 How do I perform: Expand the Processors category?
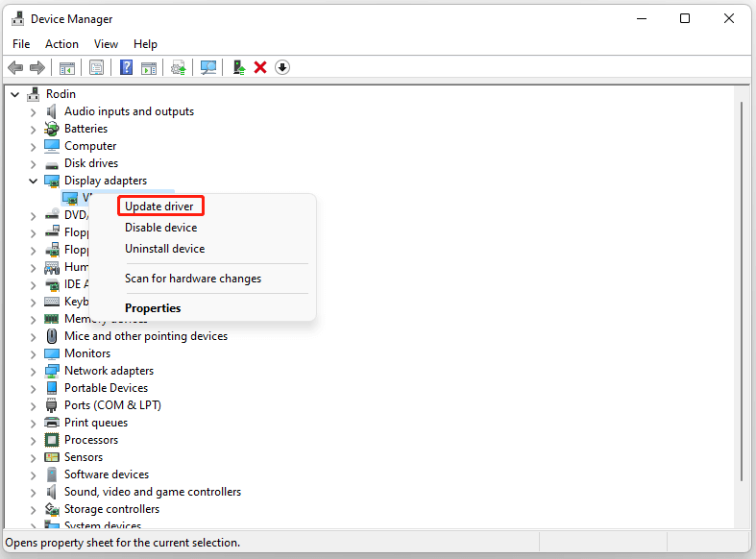click(x=33, y=441)
